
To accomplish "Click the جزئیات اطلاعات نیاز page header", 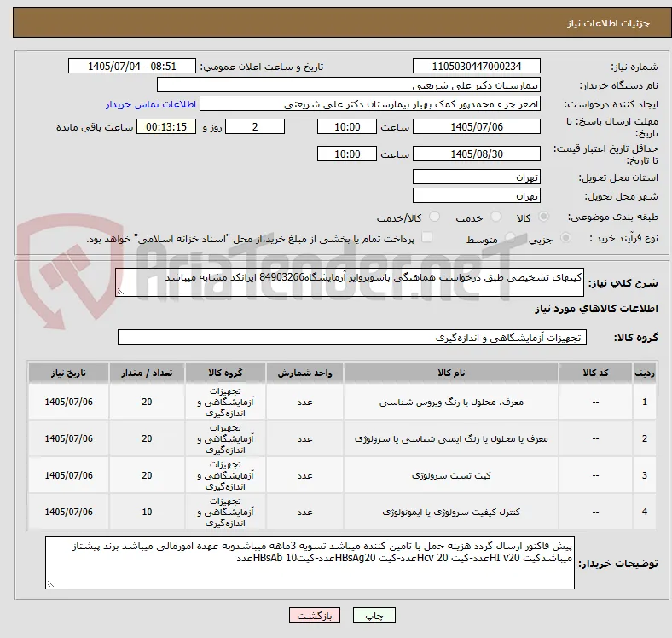I will coord(609,23).
